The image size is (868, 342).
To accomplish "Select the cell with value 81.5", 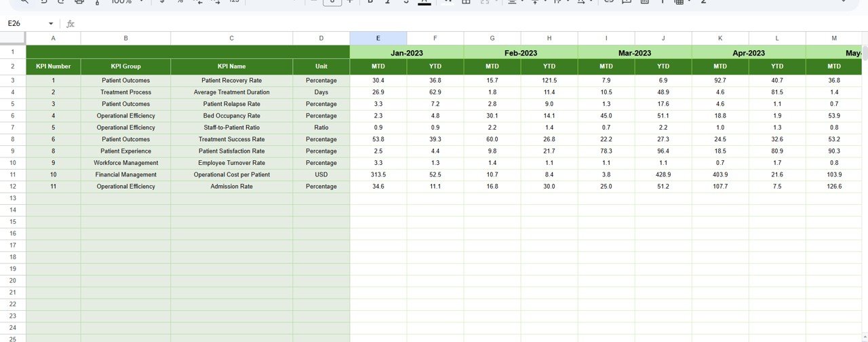I will (777, 92).
